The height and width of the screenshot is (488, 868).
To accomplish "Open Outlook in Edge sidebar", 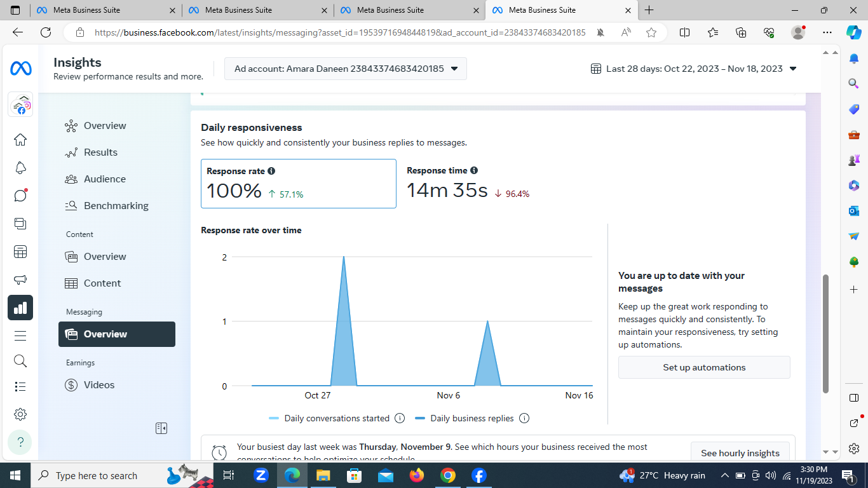I will pyautogui.click(x=854, y=210).
